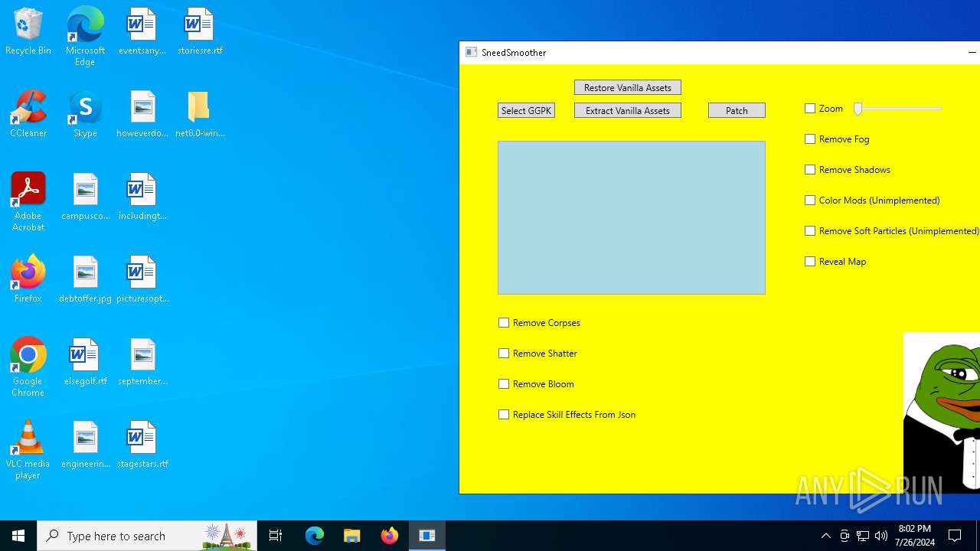Viewport: 980px width, 551px height.
Task: Tick Color Mods (Unimplemented) checkbox
Action: point(810,201)
